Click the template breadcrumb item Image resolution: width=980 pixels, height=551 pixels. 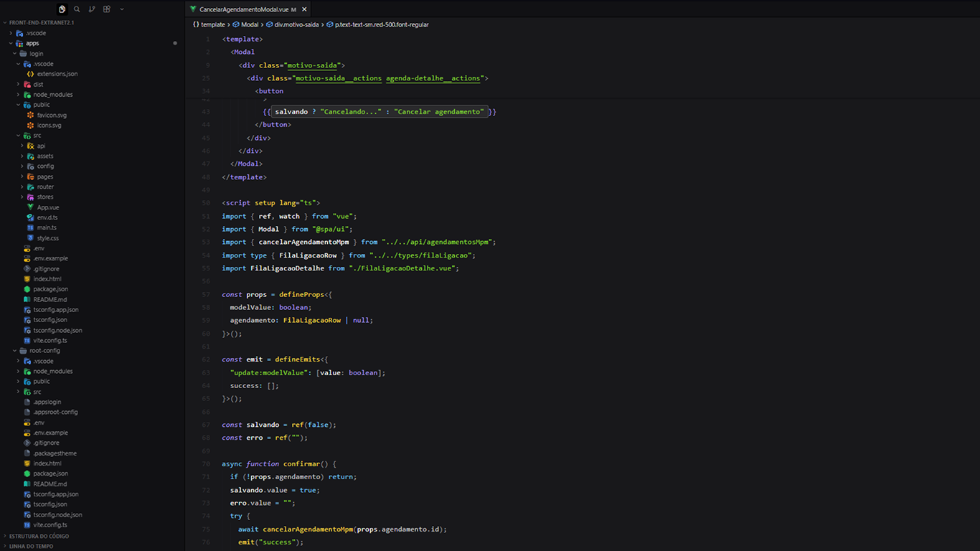coord(209,24)
